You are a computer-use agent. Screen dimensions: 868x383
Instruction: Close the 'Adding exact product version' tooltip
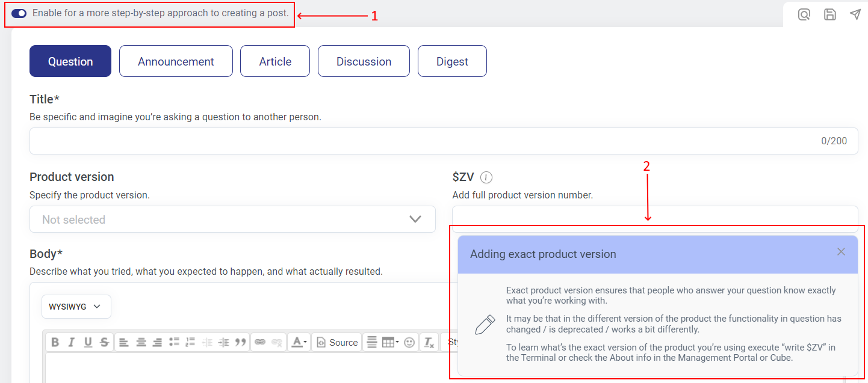point(841,252)
